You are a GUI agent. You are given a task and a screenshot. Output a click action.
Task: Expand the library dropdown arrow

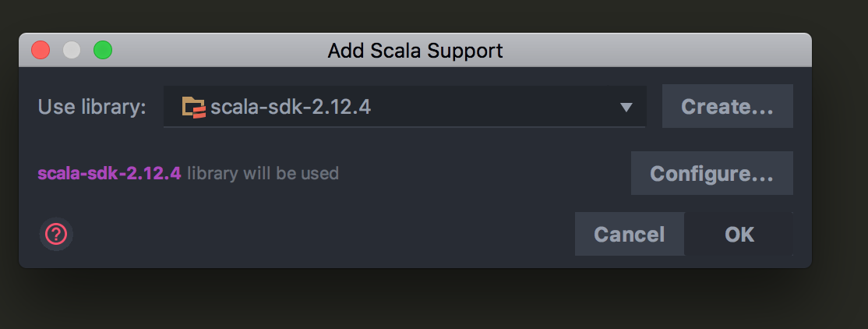pyautogui.click(x=626, y=108)
